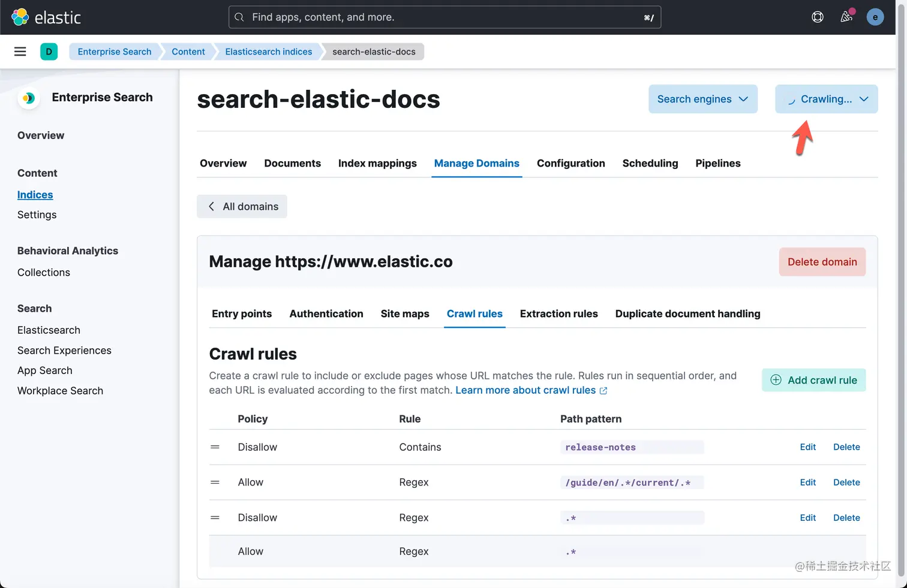Expand the Crawling... dropdown
The height and width of the screenshot is (588, 907).
pyautogui.click(x=827, y=99)
